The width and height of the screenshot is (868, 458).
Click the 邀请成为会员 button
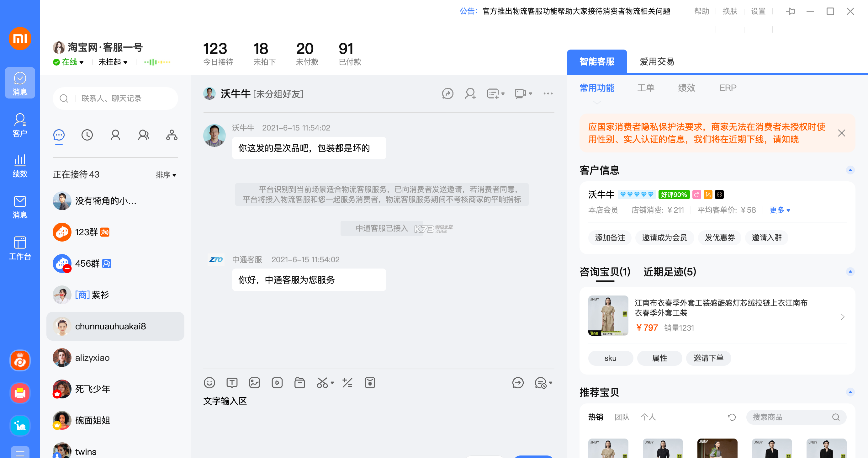(x=664, y=238)
